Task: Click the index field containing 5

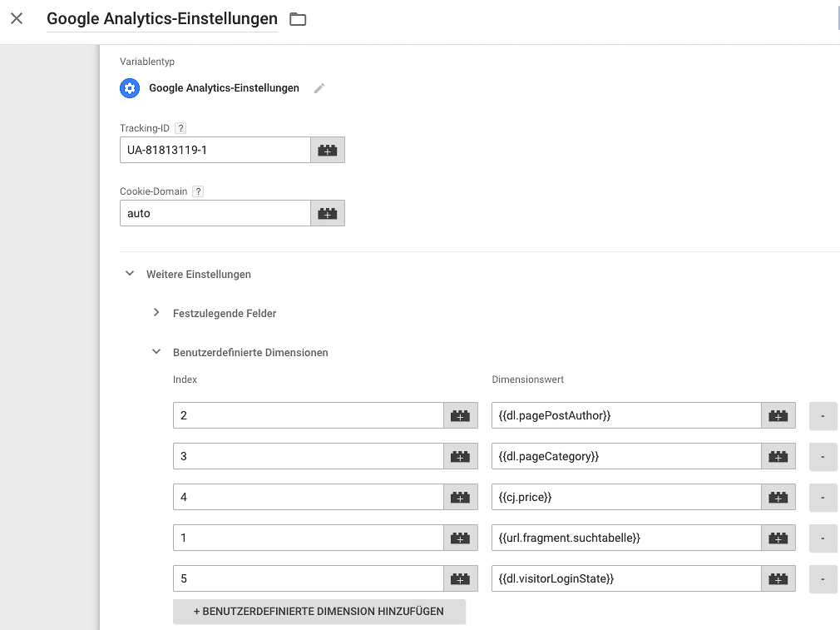Action: tap(309, 578)
